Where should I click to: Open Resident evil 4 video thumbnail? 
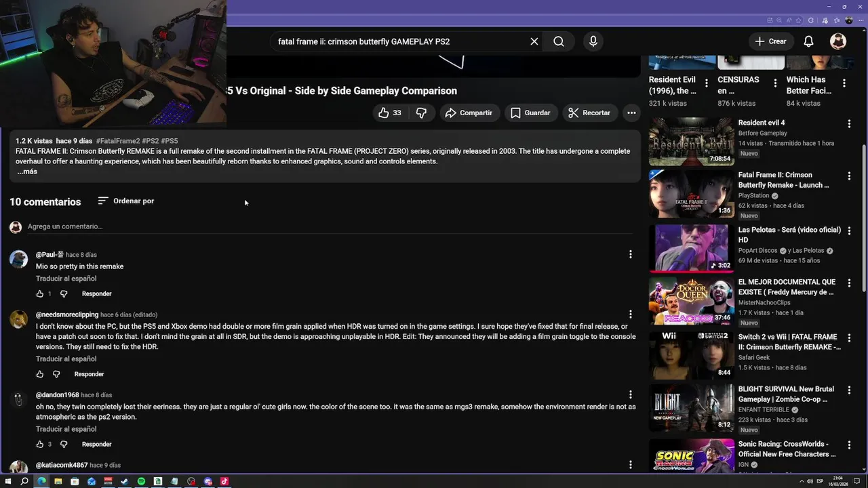(x=692, y=142)
